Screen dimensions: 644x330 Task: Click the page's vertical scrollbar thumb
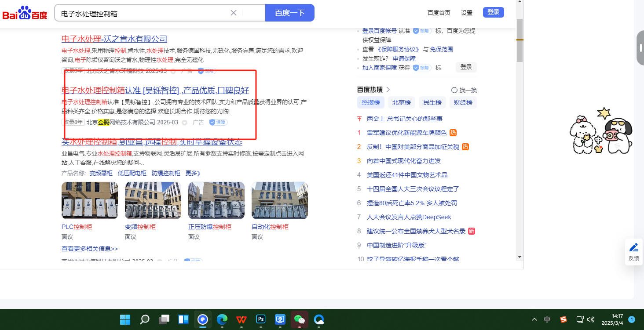(520, 40)
